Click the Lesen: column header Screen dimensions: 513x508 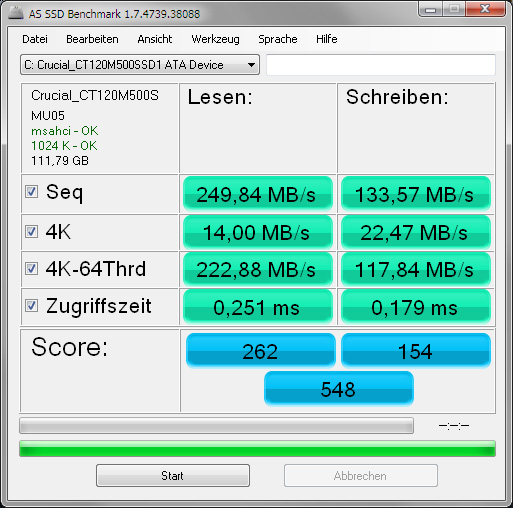point(220,97)
